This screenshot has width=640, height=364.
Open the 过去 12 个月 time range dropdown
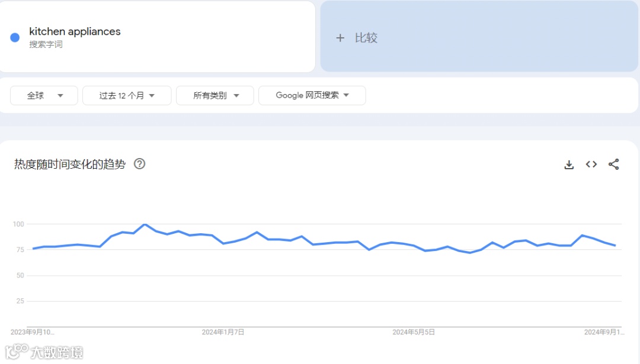[x=127, y=95]
